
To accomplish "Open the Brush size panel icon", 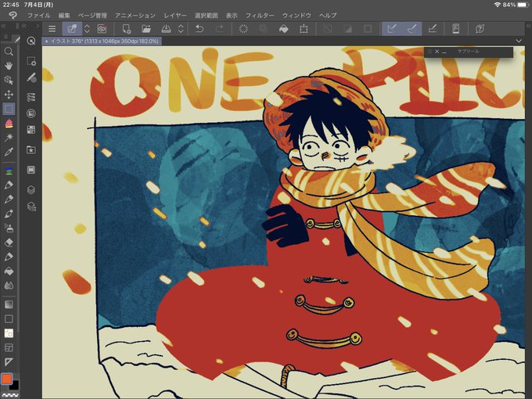I will click(x=31, y=77).
